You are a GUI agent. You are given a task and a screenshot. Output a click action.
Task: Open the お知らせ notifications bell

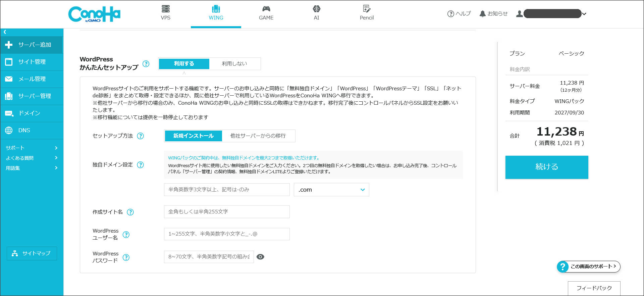493,14
